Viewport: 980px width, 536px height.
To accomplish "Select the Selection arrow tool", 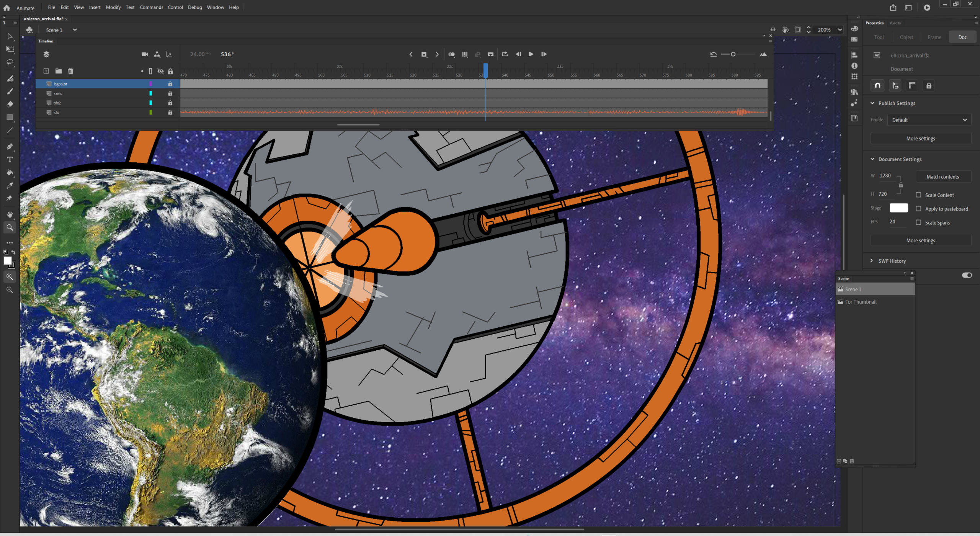I will point(10,36).
